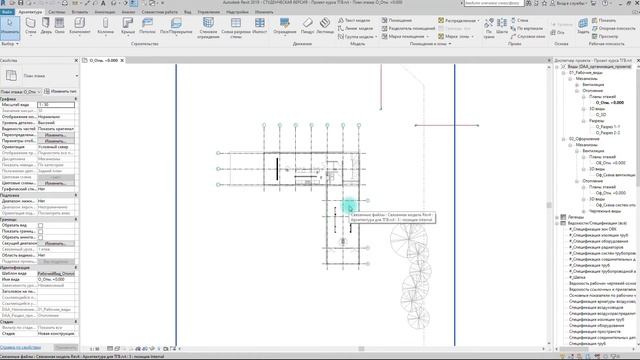The width and height of the screenshot is (640, 360).
Task: Select the Окно (Window) tool
Action: point(60,25)
